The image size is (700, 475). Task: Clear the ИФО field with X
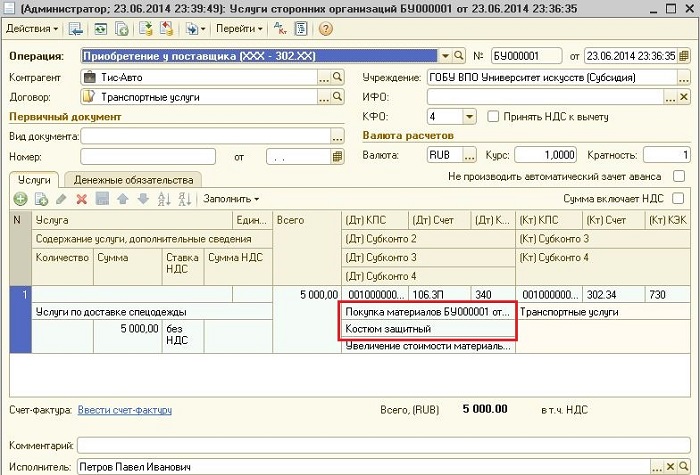click(684, 97)
